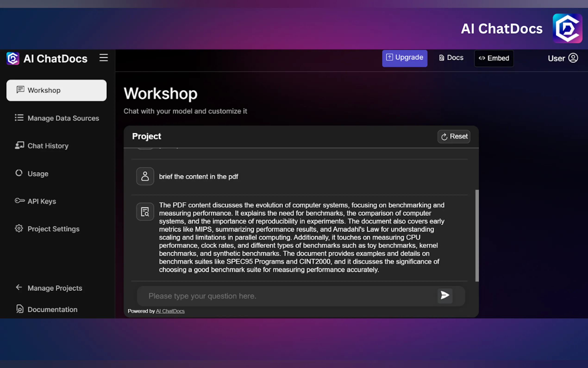Click the Upgrade button
Screen dimensions: 588x368
[404, 58]
